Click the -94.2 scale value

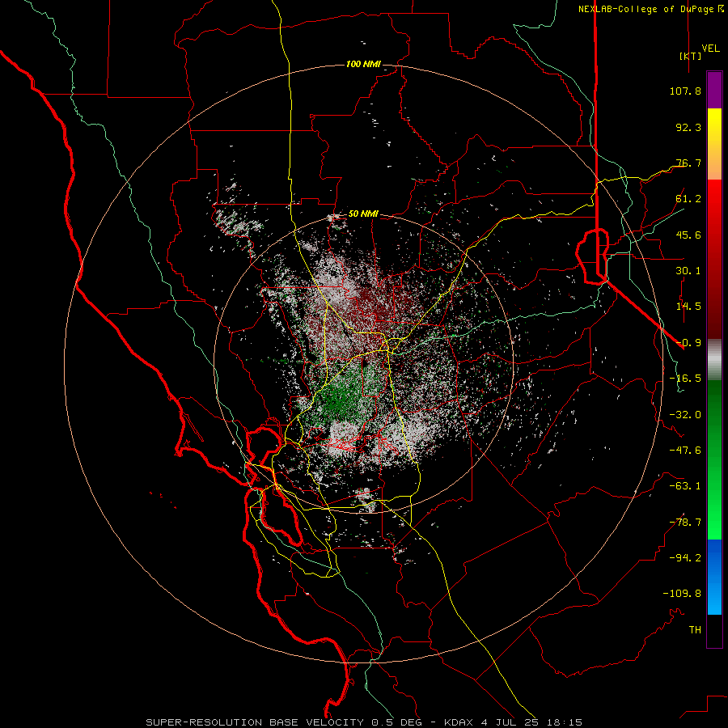[x=685, y=558]
